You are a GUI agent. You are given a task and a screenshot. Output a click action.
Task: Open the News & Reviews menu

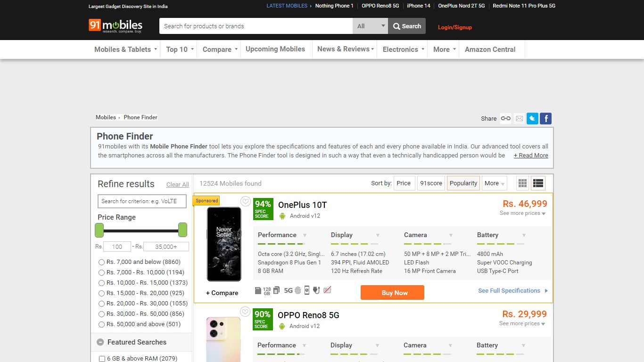(x=345, y=49)
